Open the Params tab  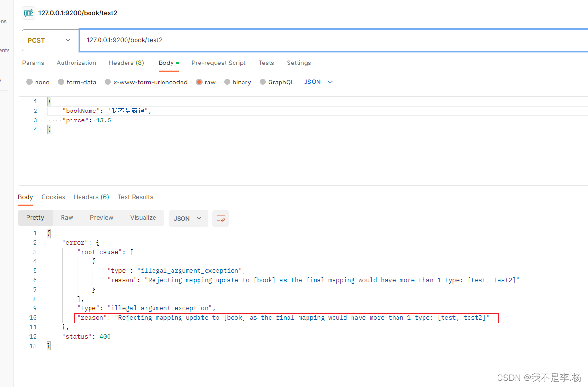[33, 63]
